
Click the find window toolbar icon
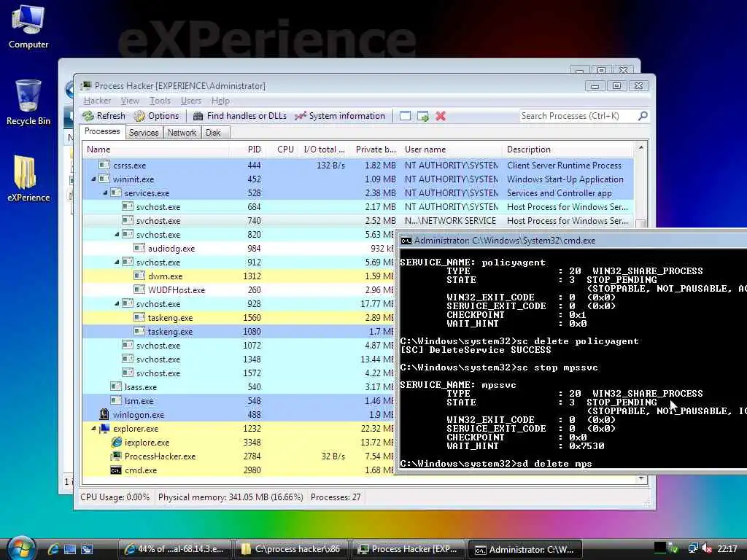pyautogui.click(x=405, y=116)
